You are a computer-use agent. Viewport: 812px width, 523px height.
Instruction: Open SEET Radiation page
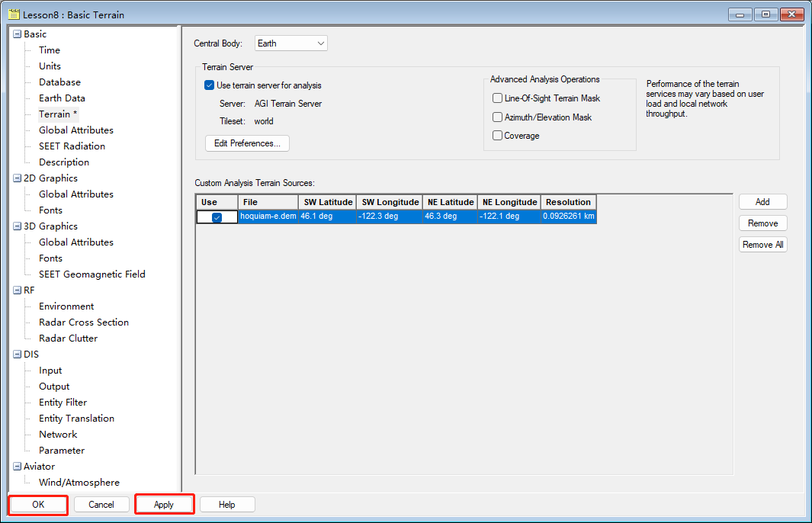[x=72, y=146]
